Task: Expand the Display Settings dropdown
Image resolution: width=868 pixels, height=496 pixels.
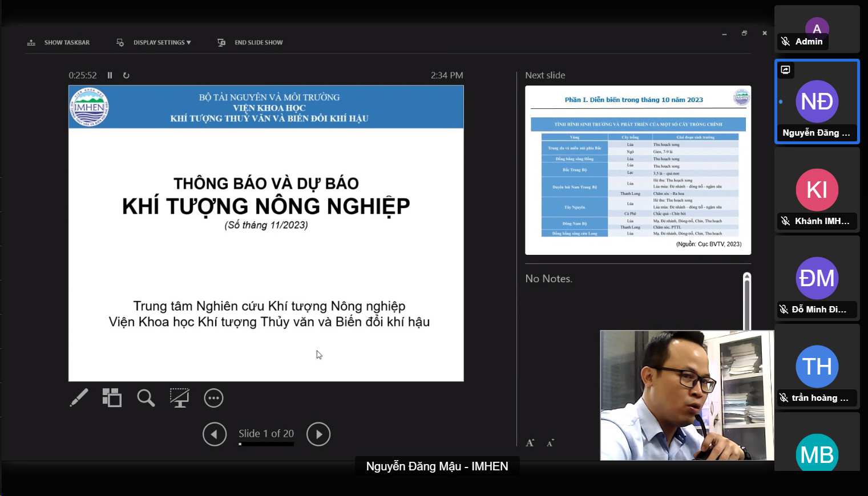Action: (x=154, y=43)
